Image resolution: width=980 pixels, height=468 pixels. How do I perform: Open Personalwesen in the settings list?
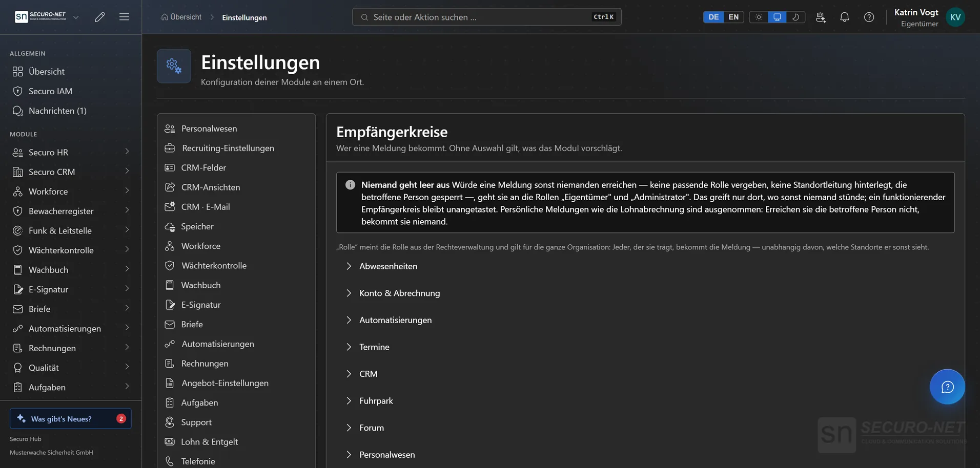[x=236, y=129]
